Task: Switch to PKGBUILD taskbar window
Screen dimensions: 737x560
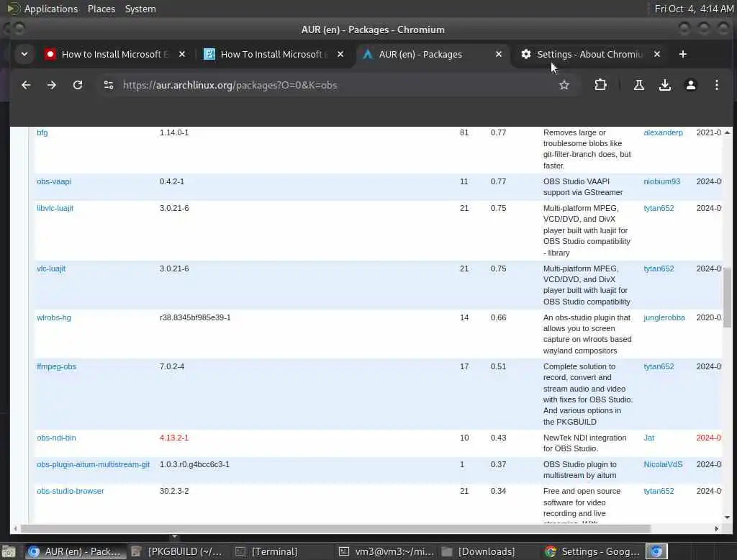Action: coord(177,551)
